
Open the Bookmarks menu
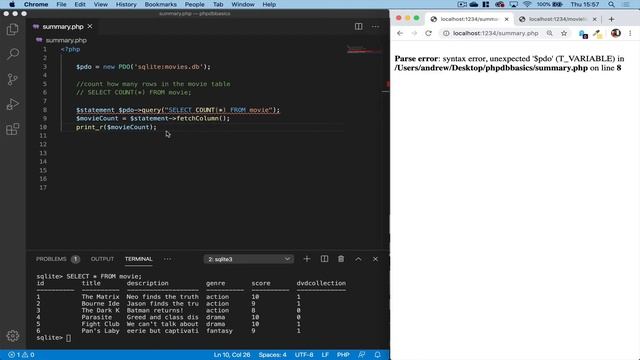[x=160, y=4]
